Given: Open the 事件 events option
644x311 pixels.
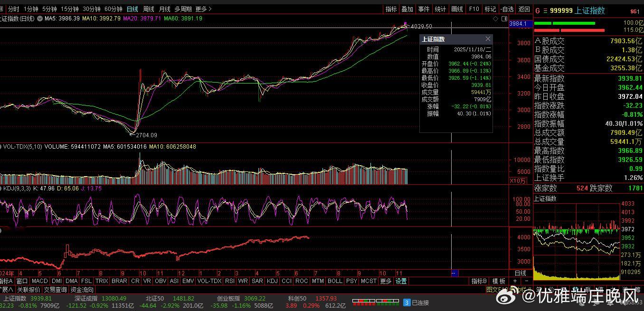Looking at the screenshot, I should (424, 9).
